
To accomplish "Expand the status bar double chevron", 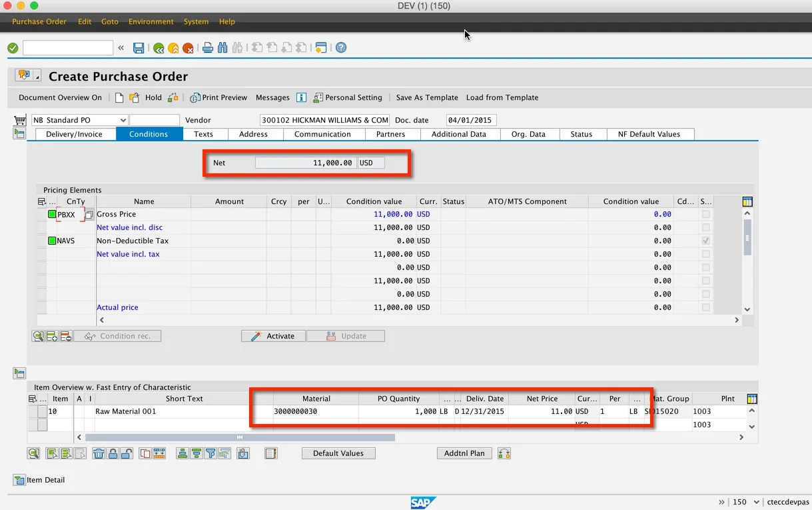I will [721, 502].
